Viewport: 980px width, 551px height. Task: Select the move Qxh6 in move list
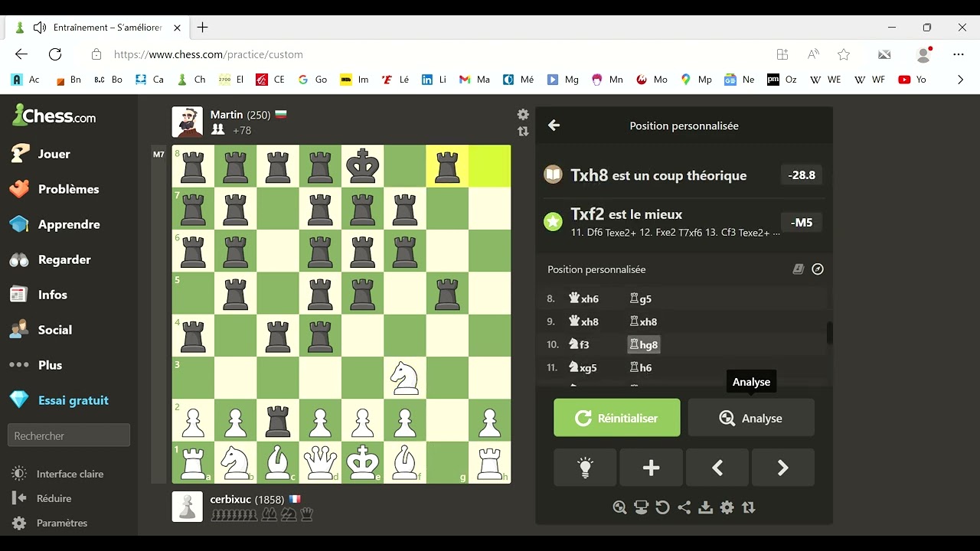pyautogui.click(x=583, y=299)
